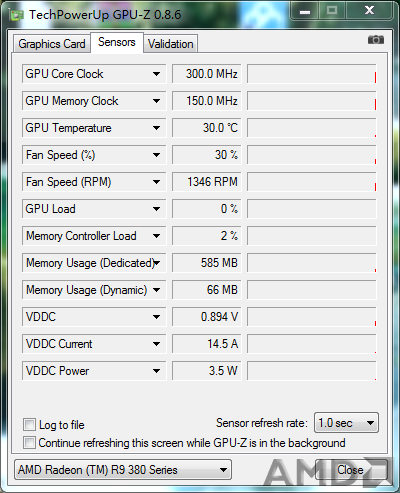Click the 66 MB dynamic memory value
Image resolution: width=400 pixels, height=493 pixels.
(x=206, y=290)
